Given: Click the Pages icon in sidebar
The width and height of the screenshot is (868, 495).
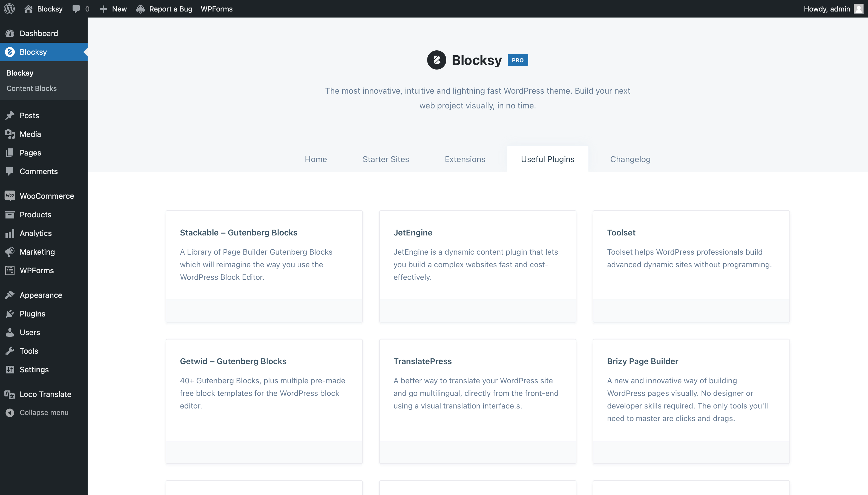Looking at the screenshot, I should [x=10, y=153].
